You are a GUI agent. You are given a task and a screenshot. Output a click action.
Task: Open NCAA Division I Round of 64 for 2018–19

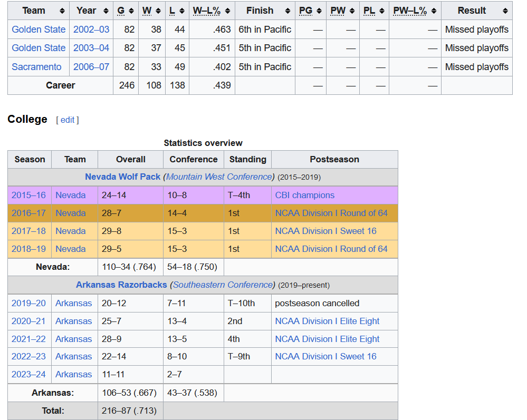click(331, 249)
